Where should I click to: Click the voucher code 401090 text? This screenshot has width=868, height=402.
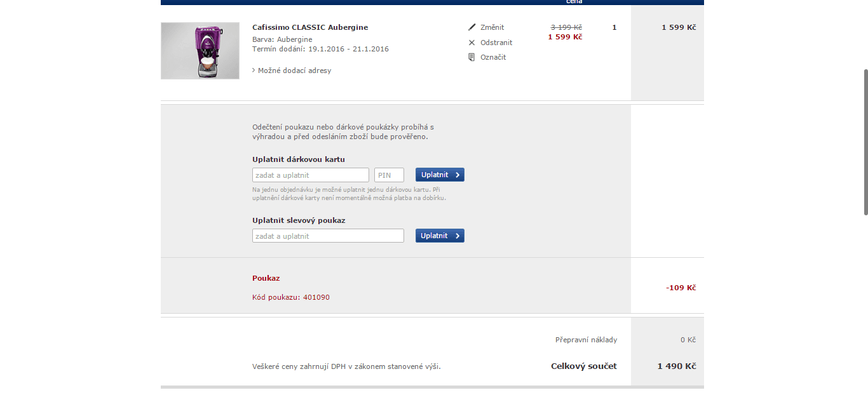[x=316, y=297]
